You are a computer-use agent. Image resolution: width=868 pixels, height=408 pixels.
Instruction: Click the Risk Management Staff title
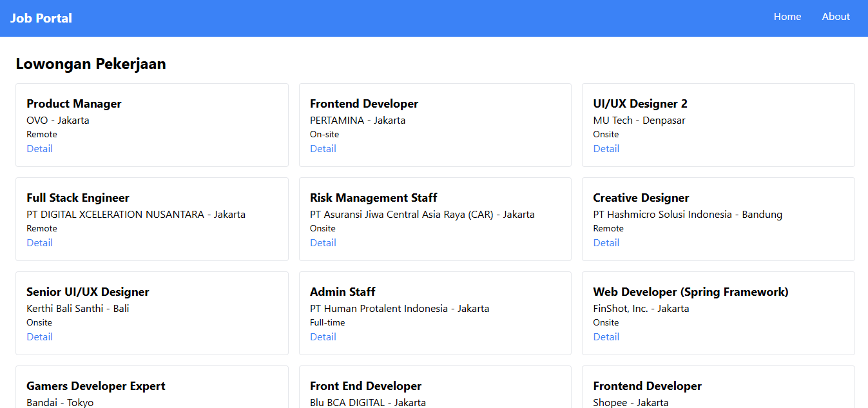pyautogui.click(x=373, y=198)
